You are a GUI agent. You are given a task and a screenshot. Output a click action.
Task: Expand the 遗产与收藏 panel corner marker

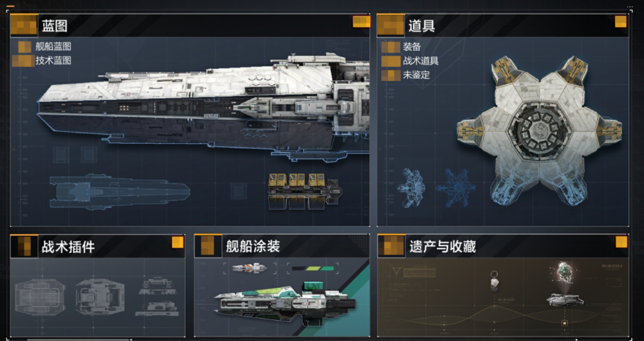pyautogui.click(x=621, y=242)
